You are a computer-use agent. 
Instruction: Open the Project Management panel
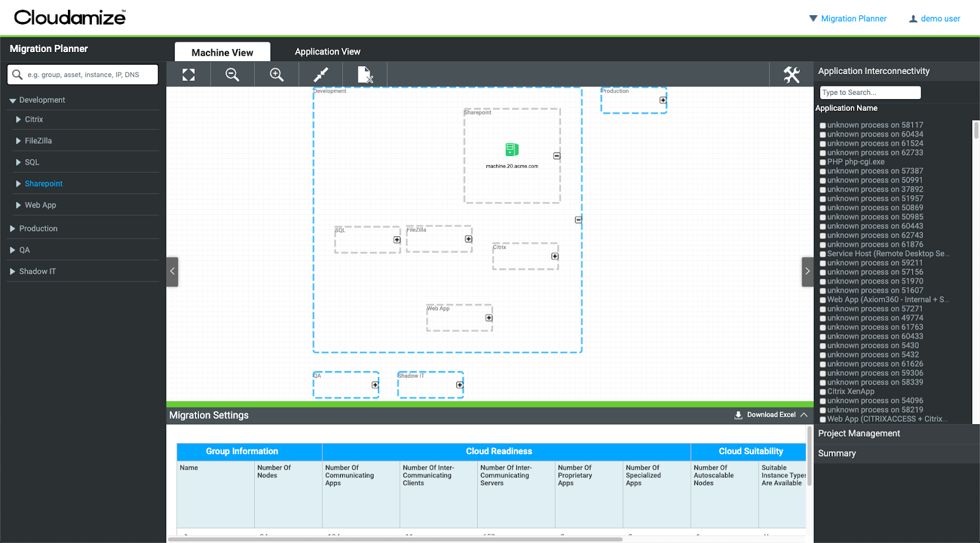(859, 433)
